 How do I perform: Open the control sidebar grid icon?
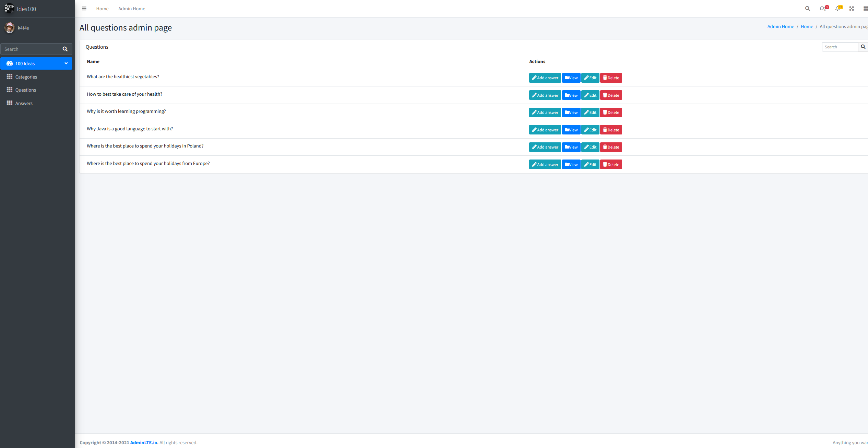(865, 9)
